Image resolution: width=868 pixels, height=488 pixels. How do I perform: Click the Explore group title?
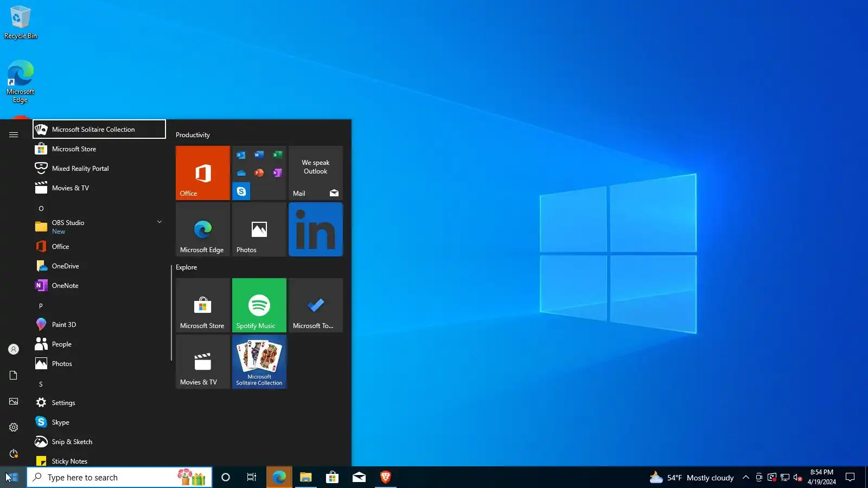(186, 267)
